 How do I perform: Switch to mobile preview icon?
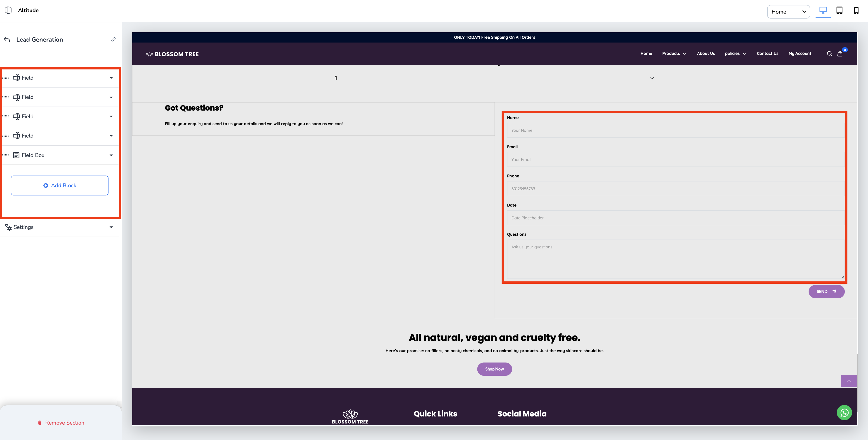click(856, 10)
